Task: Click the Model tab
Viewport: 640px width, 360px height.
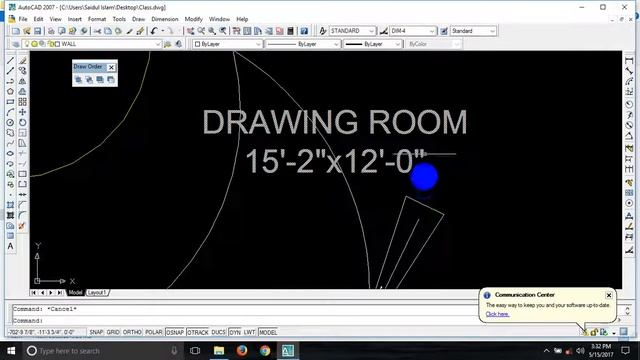Action: click(75, 293)
